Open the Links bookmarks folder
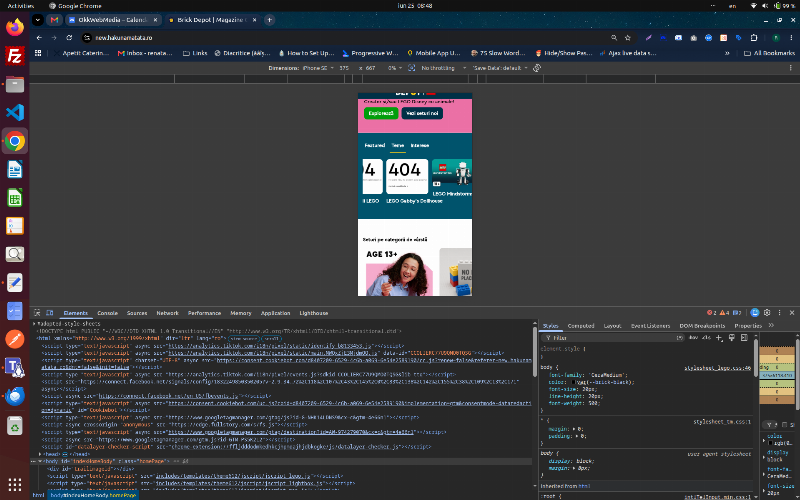This screenshot has height=500, width=800. pyautogui.click(x=195, y=53)
